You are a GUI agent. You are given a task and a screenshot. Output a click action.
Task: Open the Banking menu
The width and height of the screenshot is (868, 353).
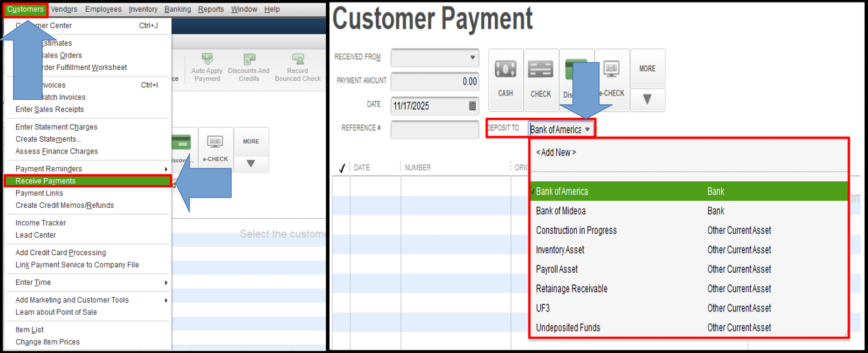(178, 9)
